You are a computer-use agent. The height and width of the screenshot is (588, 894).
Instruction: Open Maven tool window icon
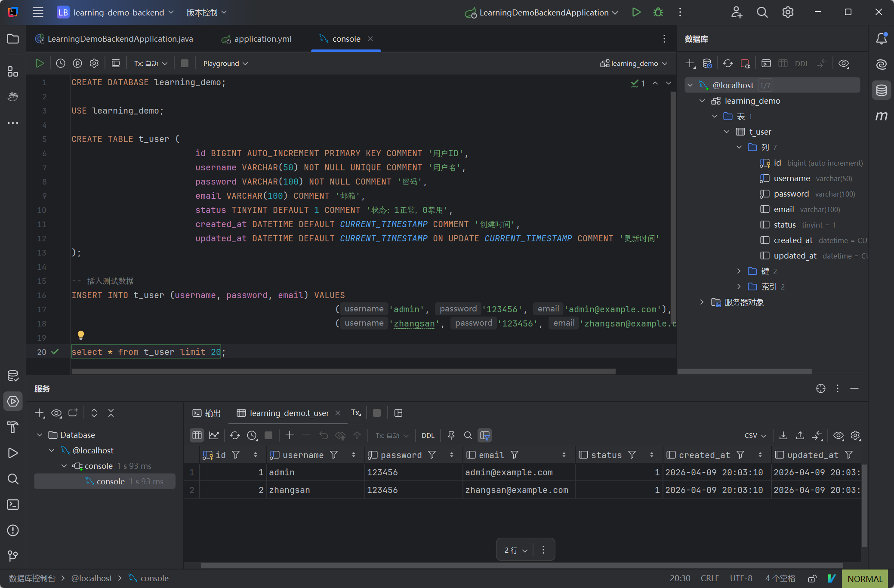[x=881, y=116]
